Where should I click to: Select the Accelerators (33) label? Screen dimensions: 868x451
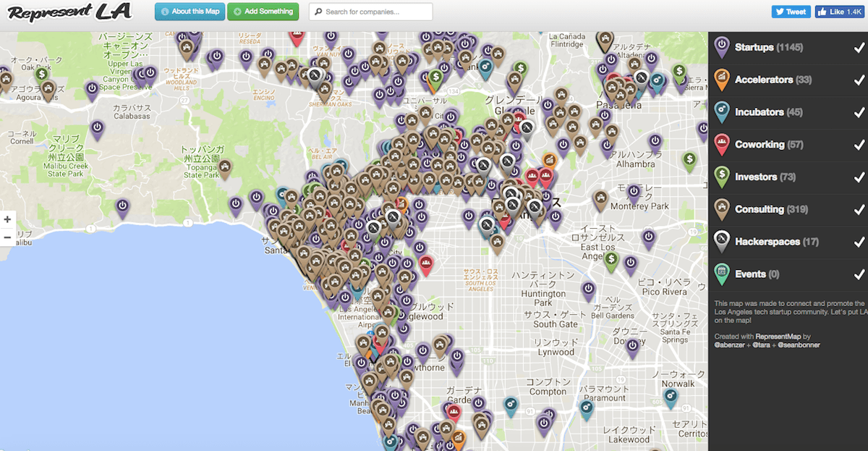point(774,80)
